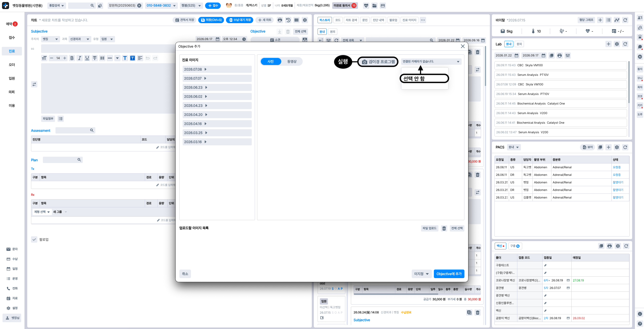Click the Lab panel settings gear
Screen dimensions: 644x329
pyautogui.click(x=617, y=44)
